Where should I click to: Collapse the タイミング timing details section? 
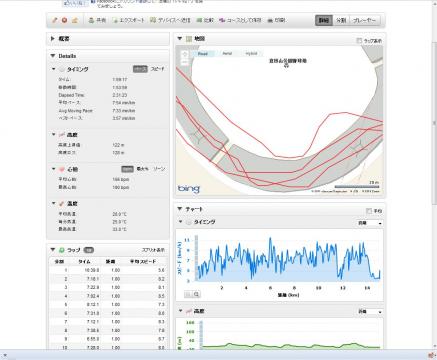(x=54, y=69)
